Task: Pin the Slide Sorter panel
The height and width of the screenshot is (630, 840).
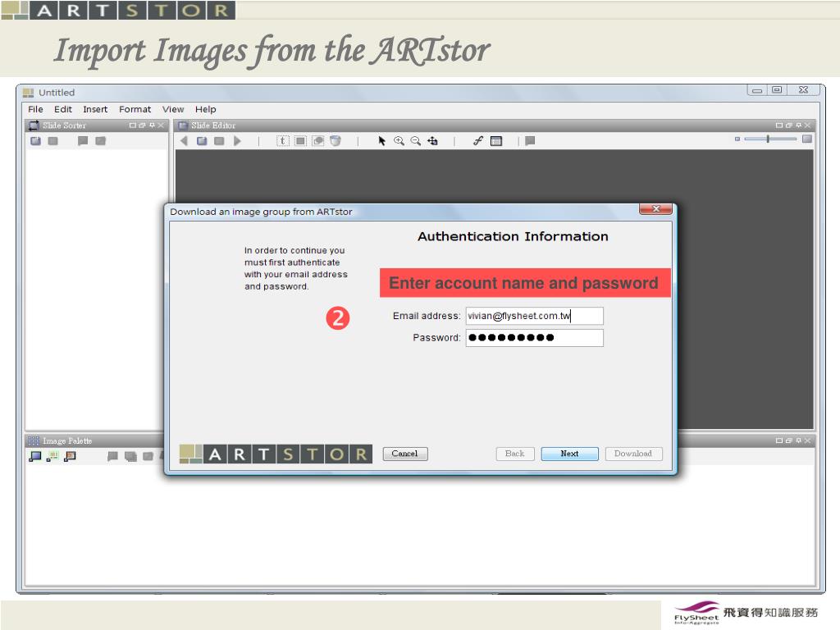Action: pyautogui.click(x=152, y=126)
